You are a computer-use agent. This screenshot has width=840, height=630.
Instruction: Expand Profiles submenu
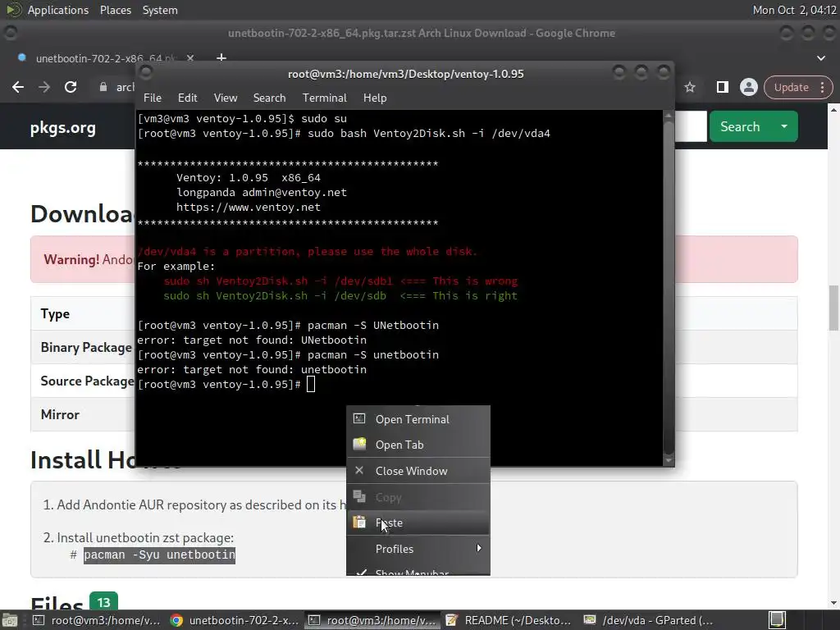click(418, 549)
